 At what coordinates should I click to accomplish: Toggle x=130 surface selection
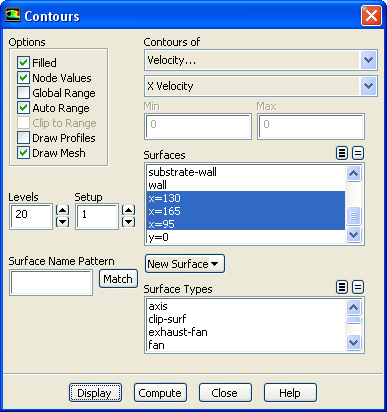point(246,198)
